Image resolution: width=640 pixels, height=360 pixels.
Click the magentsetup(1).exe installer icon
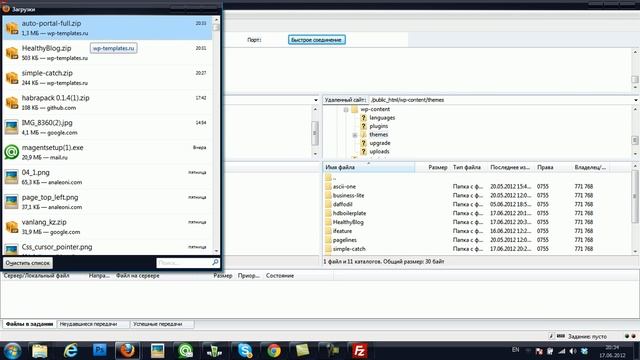click(x=12, y=152)
